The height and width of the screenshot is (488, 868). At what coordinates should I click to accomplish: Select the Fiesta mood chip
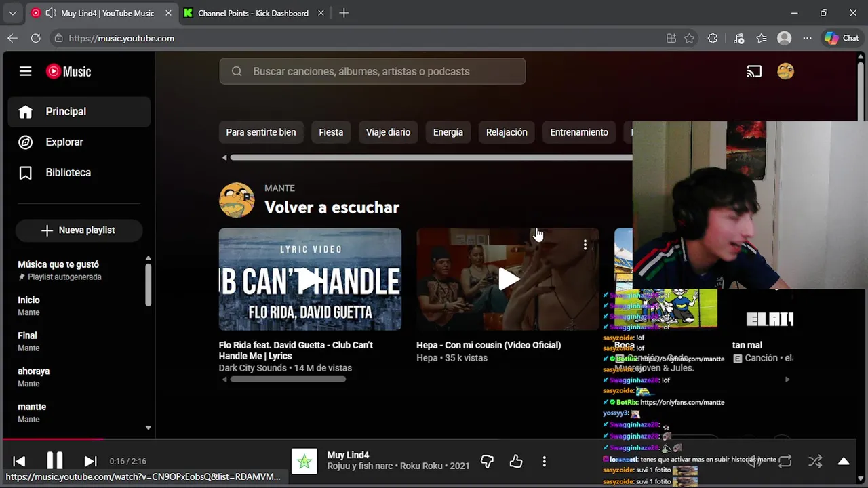[x=331, y=132]
